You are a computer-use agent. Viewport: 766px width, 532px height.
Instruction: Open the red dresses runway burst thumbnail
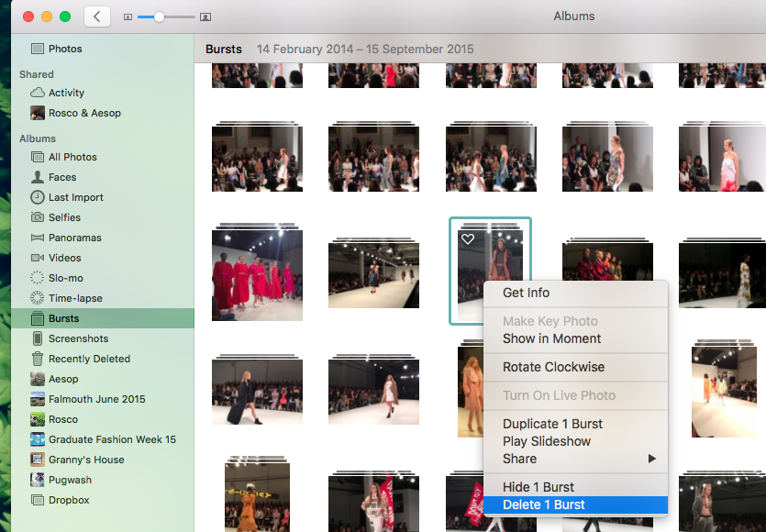click(x=257, y=275)
